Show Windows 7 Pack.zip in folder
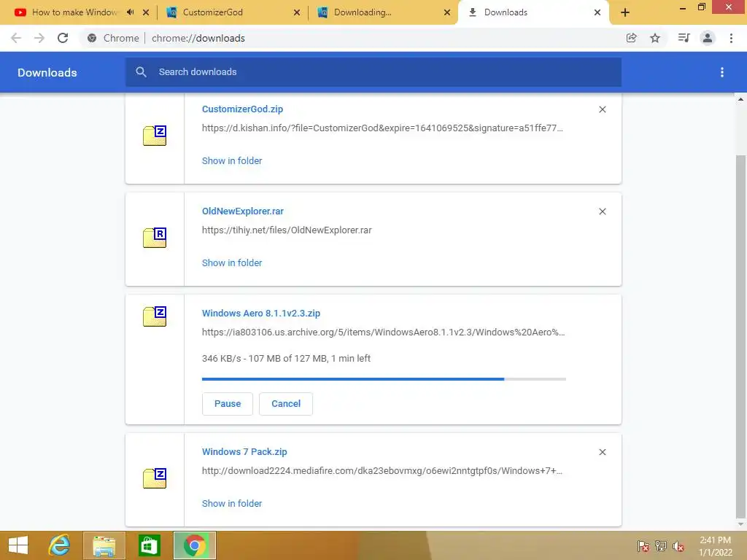Image resolution: width=747 pixels, height=560 pixels. (232, 504)
